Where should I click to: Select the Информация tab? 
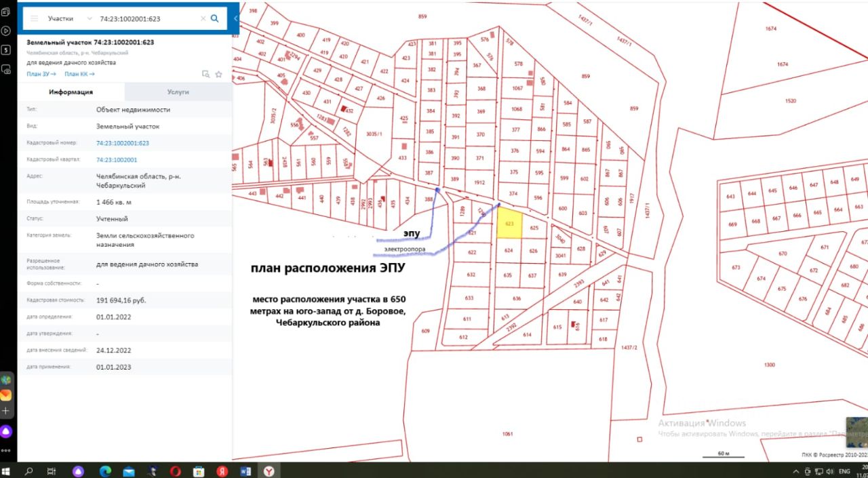tap(71, 92)
